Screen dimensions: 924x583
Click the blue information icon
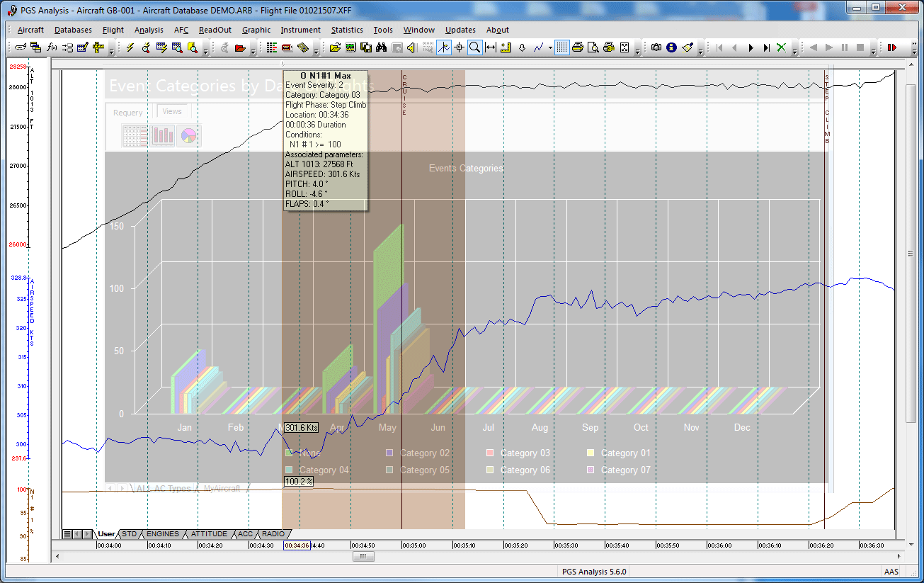click(x=671, y=47)
